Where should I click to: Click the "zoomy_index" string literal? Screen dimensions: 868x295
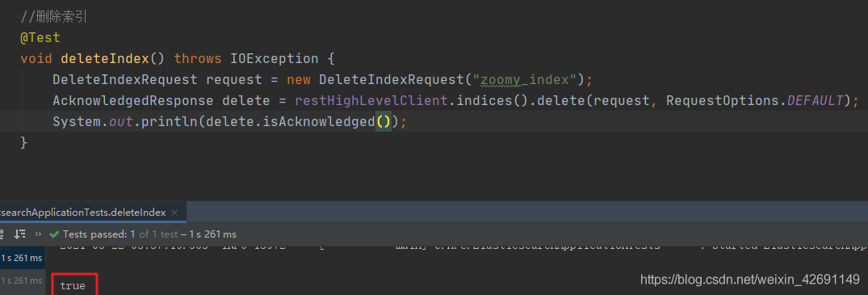[525, 79]
